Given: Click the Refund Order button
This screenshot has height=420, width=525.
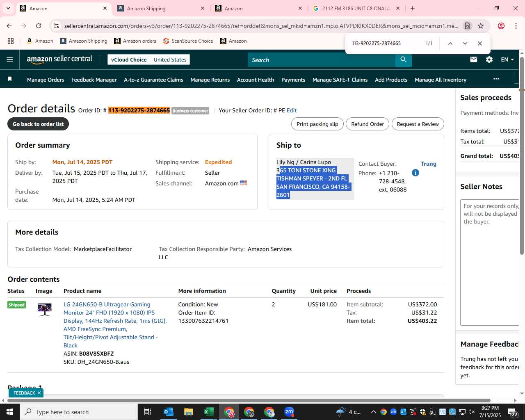Looking at the screenshot, I should point(367,124).
